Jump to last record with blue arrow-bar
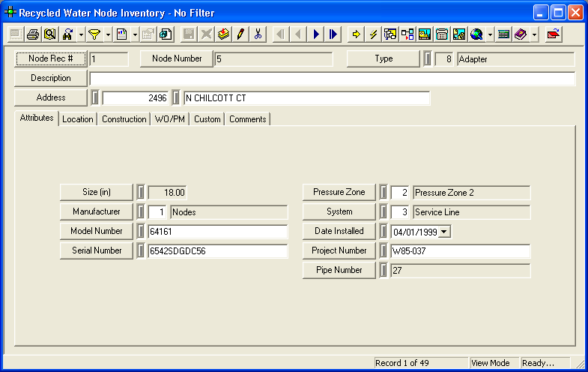Screen dimensions: 588x372 point(333,34)
